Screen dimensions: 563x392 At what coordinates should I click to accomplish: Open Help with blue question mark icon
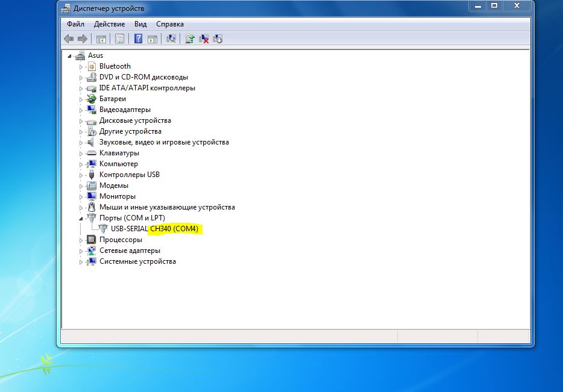(x=139, y=39)
